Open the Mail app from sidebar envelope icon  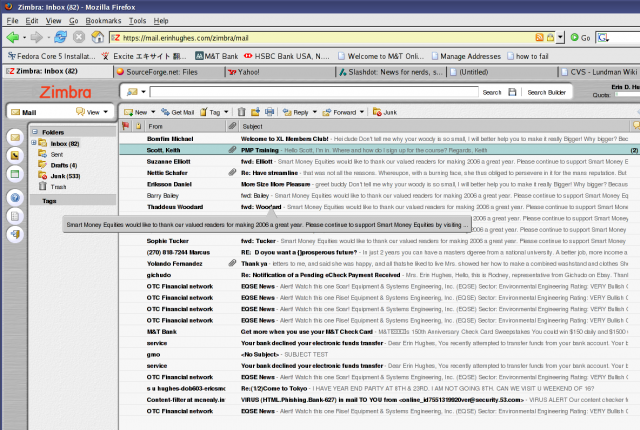15,137
